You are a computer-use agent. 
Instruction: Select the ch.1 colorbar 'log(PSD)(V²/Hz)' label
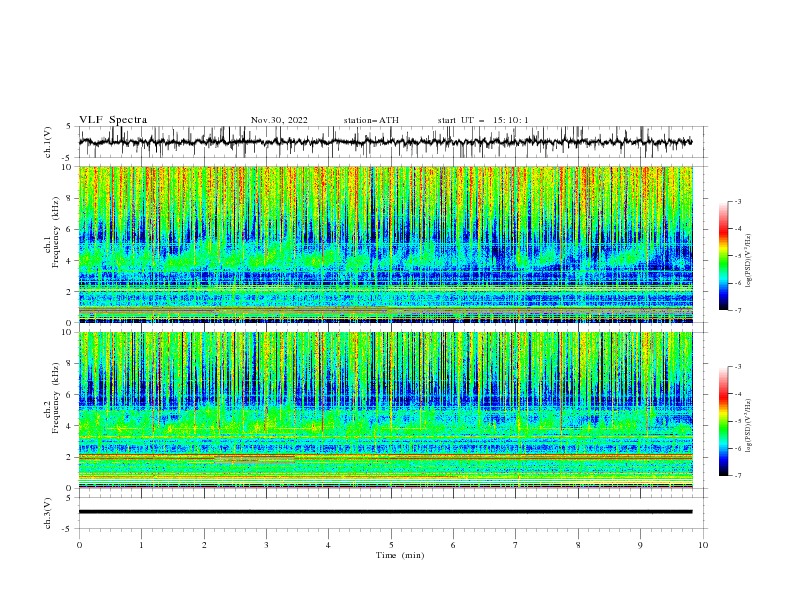(x=748, y=261)
